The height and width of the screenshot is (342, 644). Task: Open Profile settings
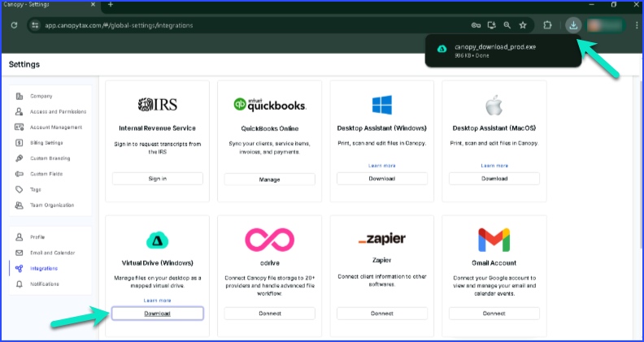tap(37, 237)
